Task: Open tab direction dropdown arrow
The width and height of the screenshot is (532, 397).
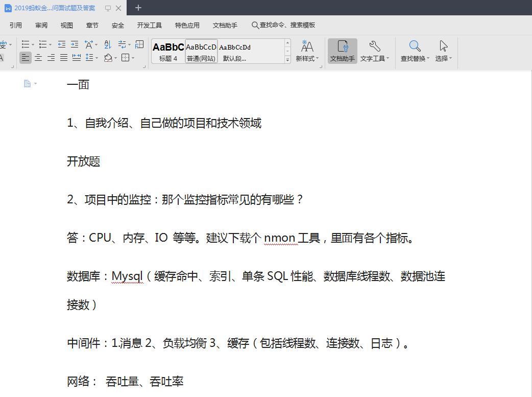Action: [129, 44]
